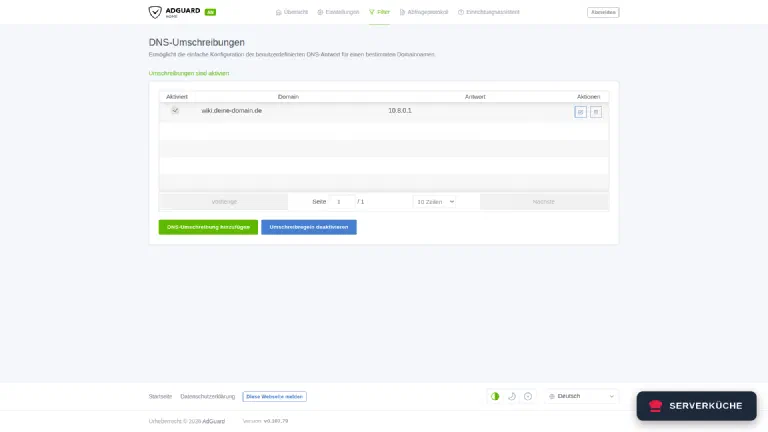Click Umschreibregeln deaktivieren button

coord(309,227)
